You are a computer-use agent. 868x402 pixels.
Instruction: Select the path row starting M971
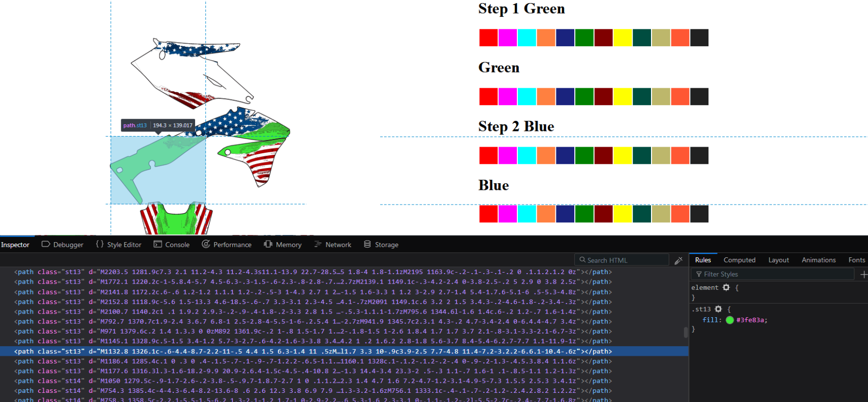[344, 331]
